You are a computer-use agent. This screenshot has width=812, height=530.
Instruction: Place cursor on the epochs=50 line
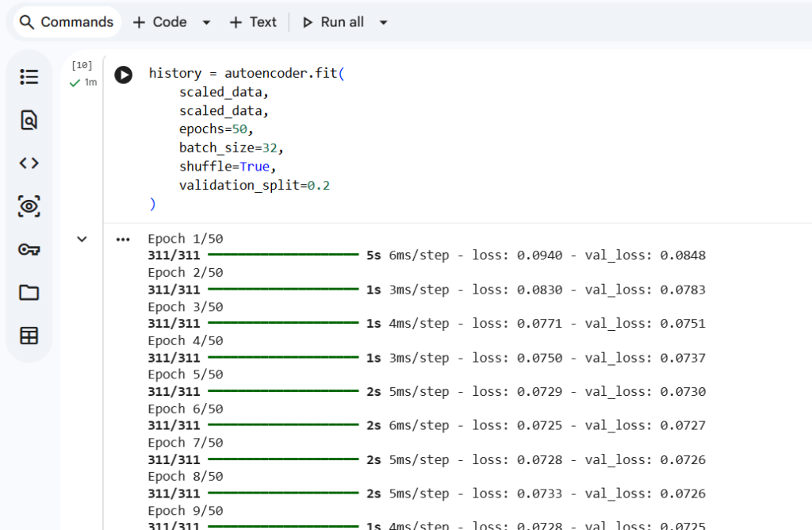click(216, 129)
